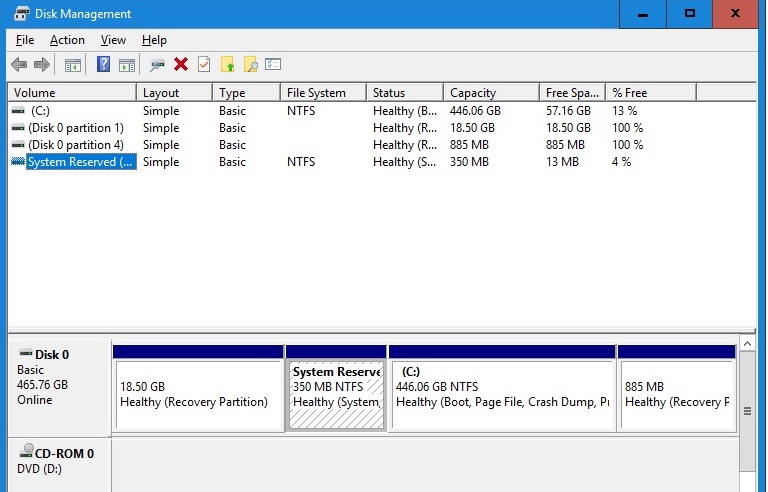Click the Disk 0 drive icon in lower pane
768x492 pixels.
click(25, 353)
